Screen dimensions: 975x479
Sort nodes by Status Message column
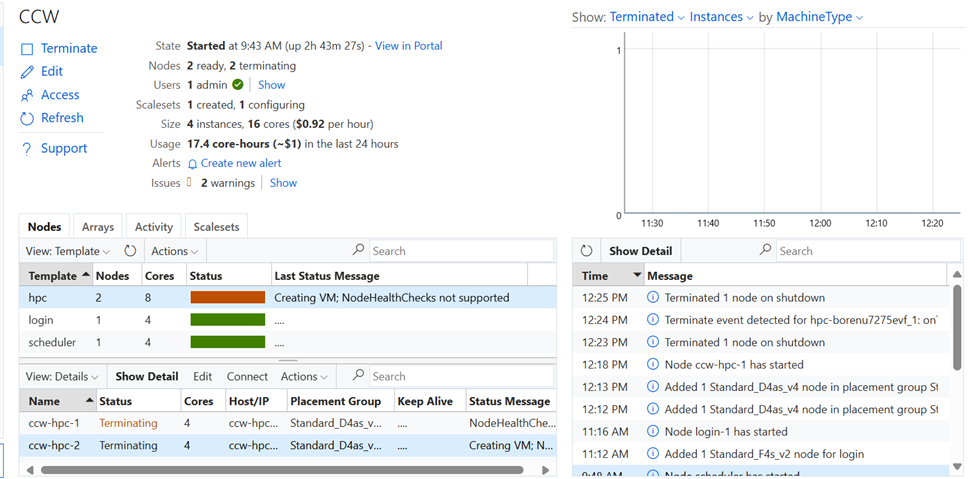point(511,401)
